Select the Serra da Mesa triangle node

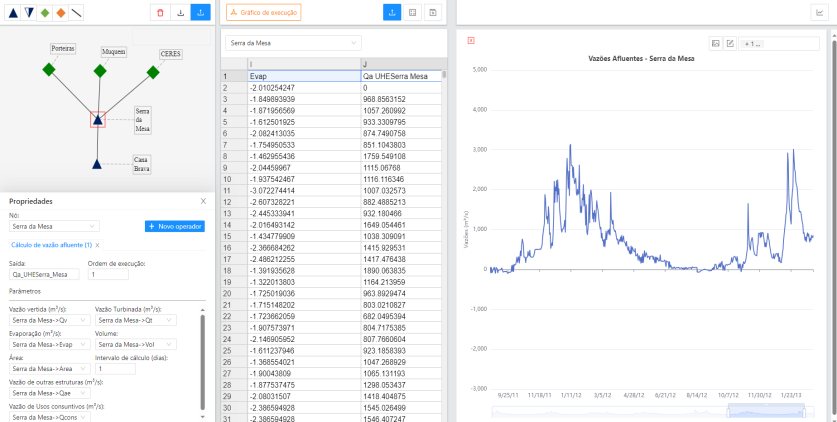[98, 120]
